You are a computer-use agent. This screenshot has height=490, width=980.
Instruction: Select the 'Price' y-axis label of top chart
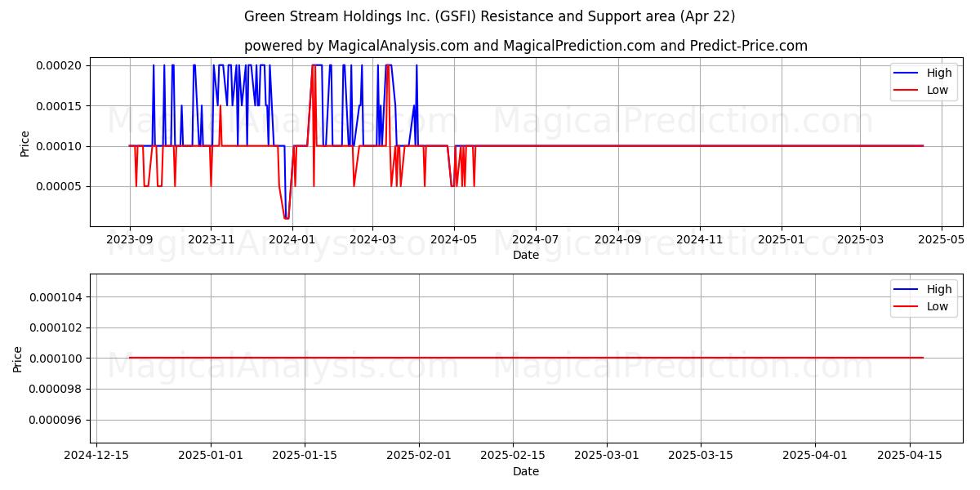click(x=24, y=144)
